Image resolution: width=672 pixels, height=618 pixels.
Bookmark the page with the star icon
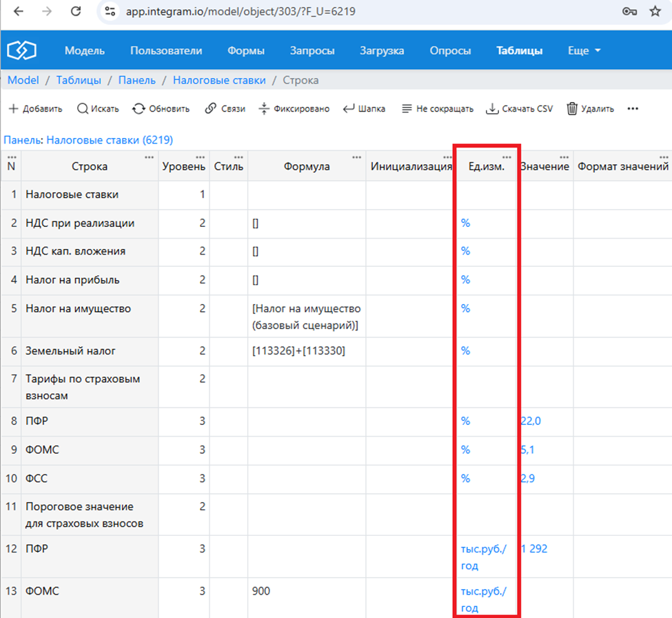[x=655, y=12]
